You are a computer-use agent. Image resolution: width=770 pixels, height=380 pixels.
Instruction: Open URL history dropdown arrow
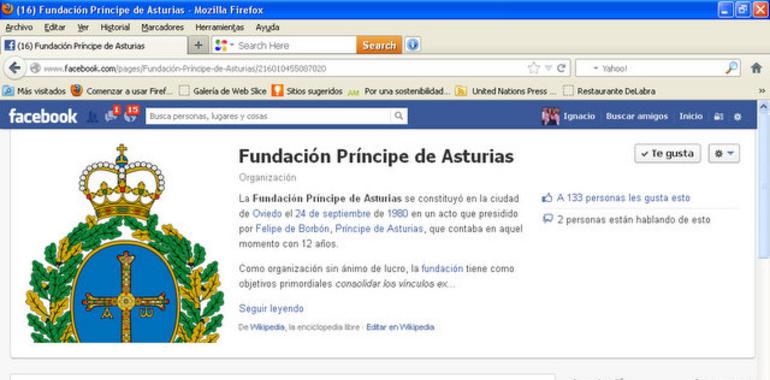(549, 68)
